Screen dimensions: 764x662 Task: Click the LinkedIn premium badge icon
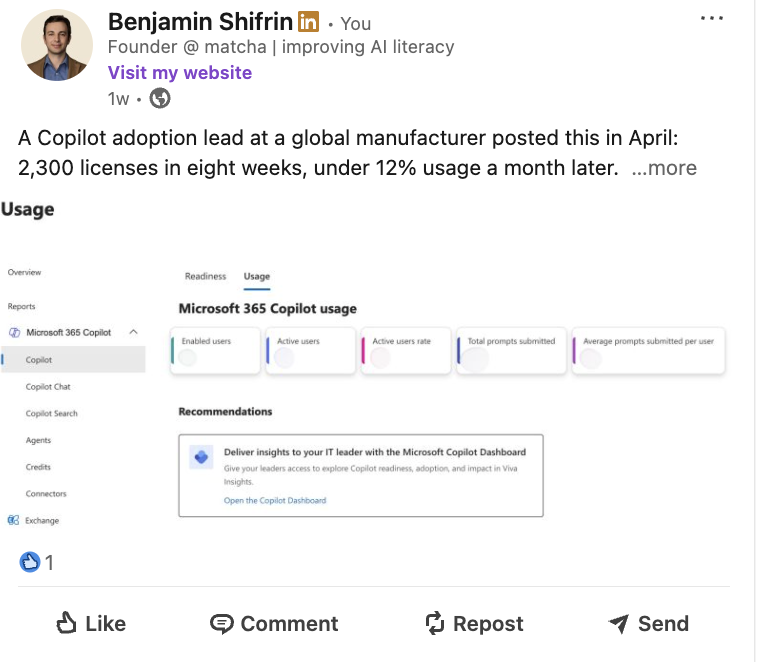[x=308, y=22]
